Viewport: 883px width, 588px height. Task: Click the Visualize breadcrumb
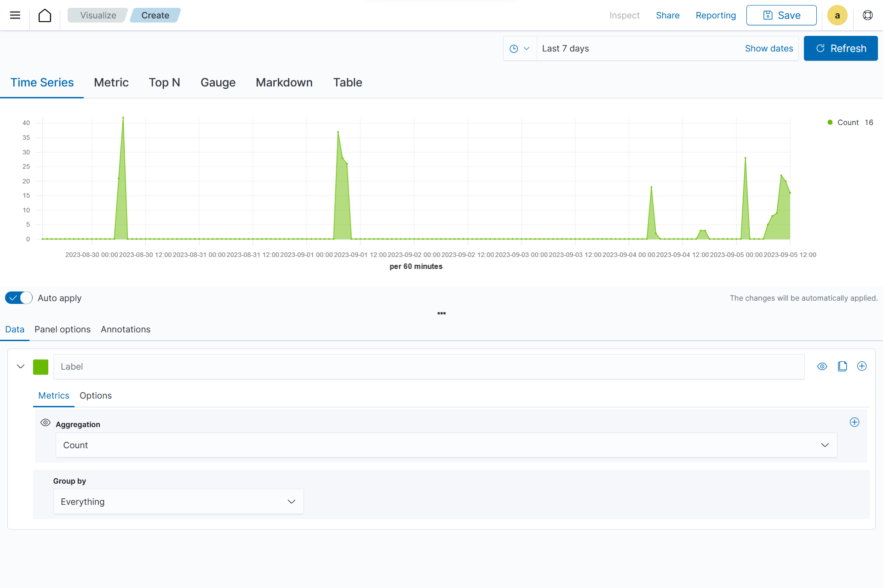[98, 15]
